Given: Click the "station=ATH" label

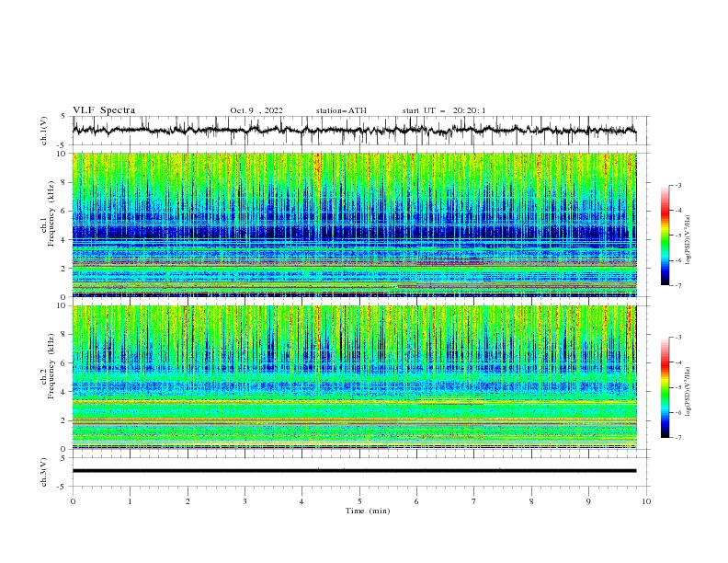Looking at the screenshot, I should click(x=341, y=110).
